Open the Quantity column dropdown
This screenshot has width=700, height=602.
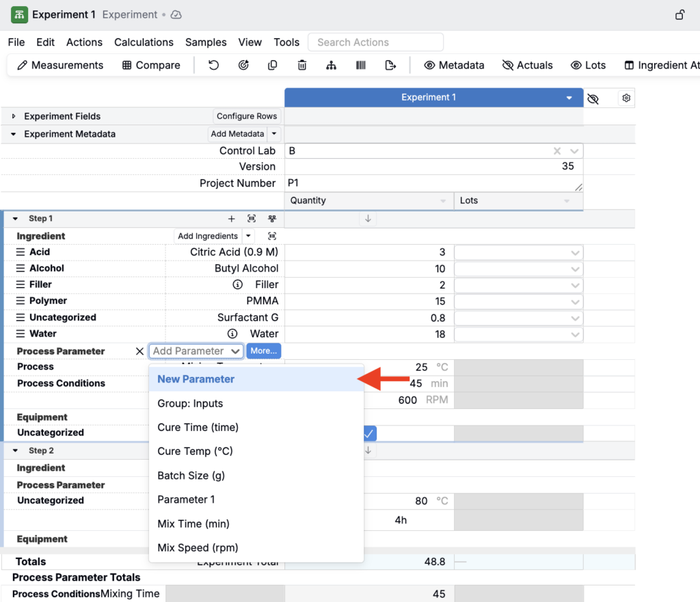443,201
